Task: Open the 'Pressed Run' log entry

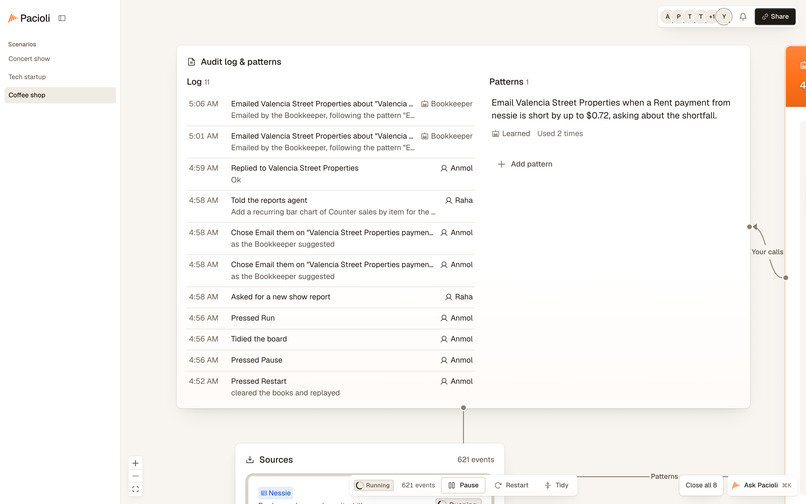Action: tap(331, 318)
